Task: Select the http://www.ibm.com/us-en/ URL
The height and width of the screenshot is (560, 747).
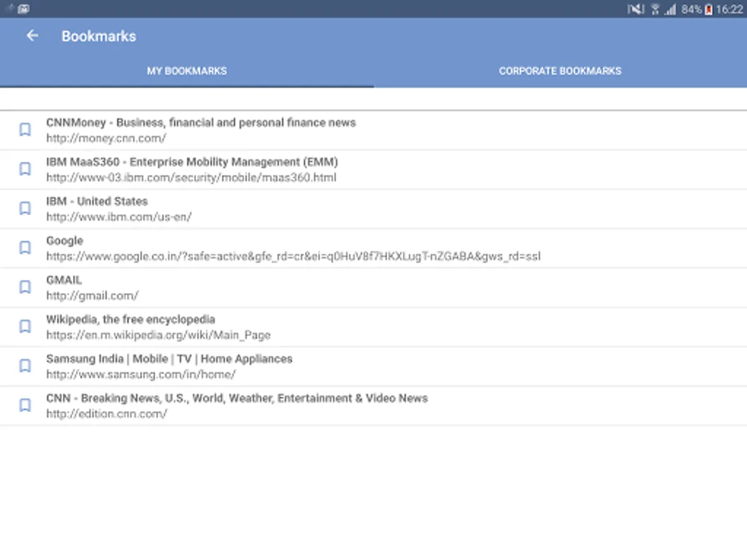Action: 119,217
